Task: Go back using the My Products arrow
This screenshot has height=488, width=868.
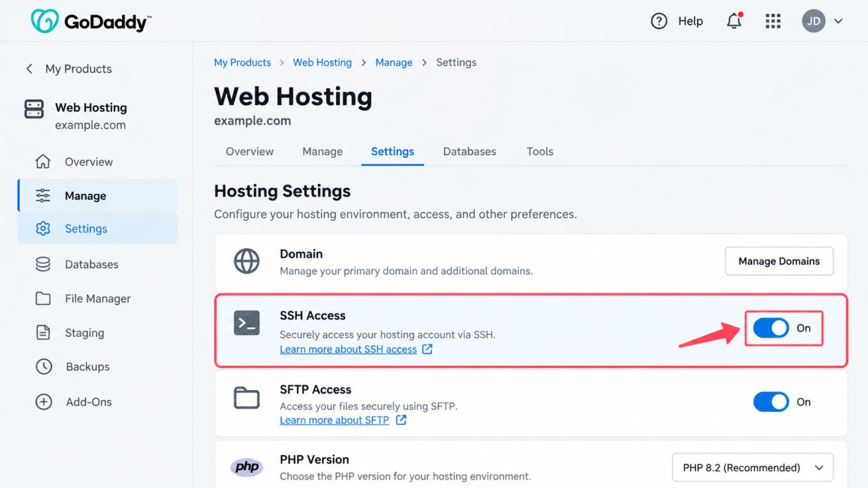Action: (29, 68)
